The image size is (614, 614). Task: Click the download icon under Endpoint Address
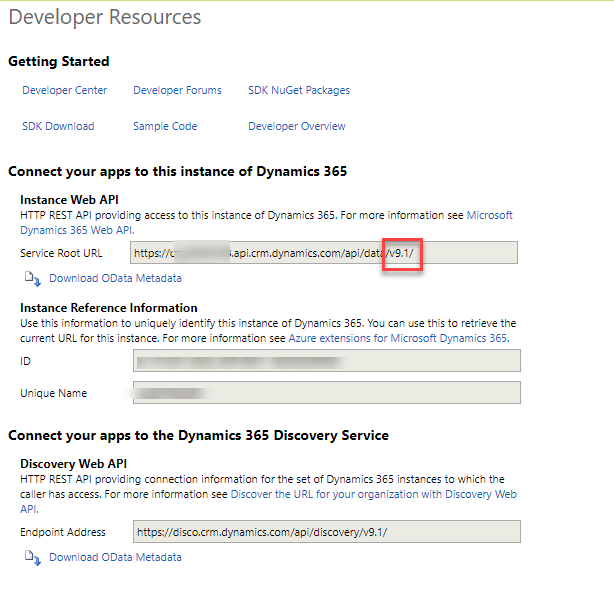[x=33, y=558]
